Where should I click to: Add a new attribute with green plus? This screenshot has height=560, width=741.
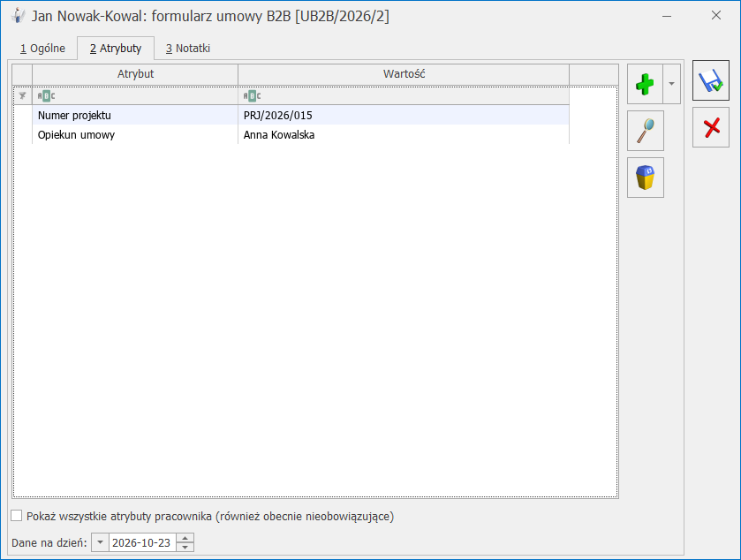[645, 84]
